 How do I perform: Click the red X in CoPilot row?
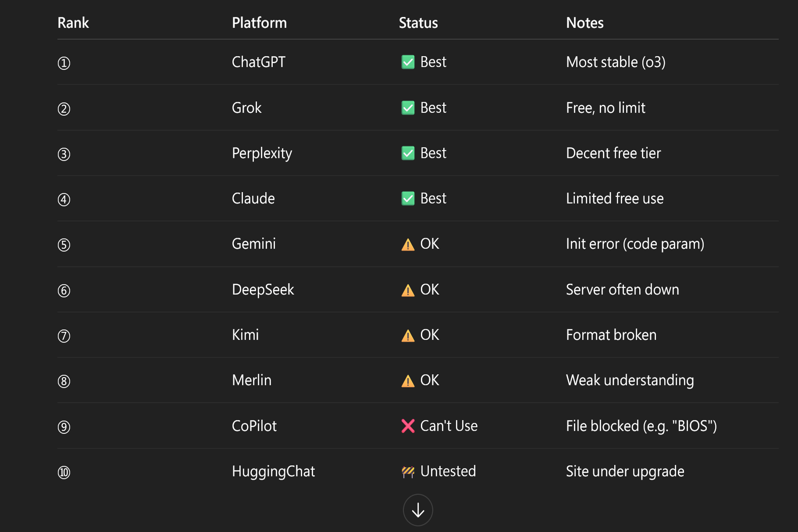click(x=408, y=426)
